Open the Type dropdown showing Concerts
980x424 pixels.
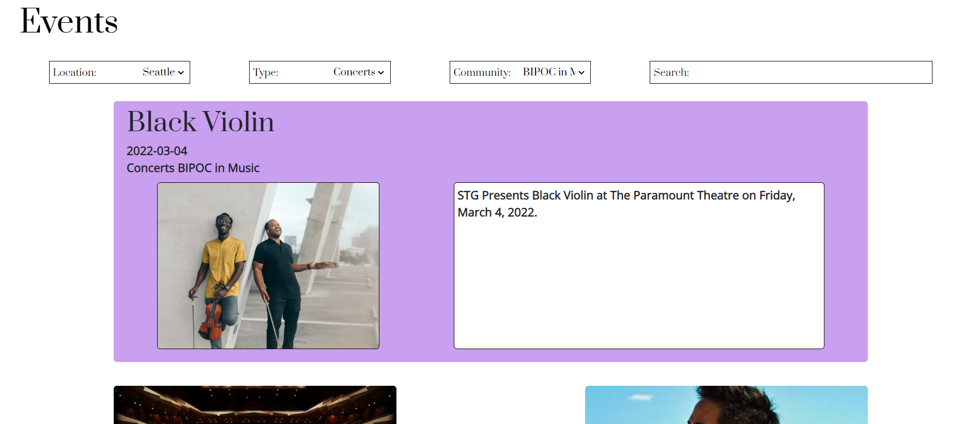pyautogui.click(x=319, y=72)
